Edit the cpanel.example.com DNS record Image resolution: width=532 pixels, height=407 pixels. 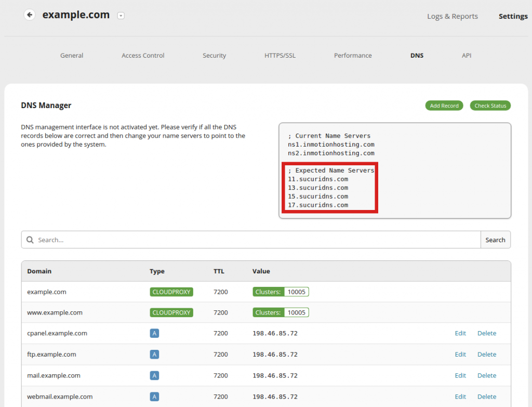point(460,333)
